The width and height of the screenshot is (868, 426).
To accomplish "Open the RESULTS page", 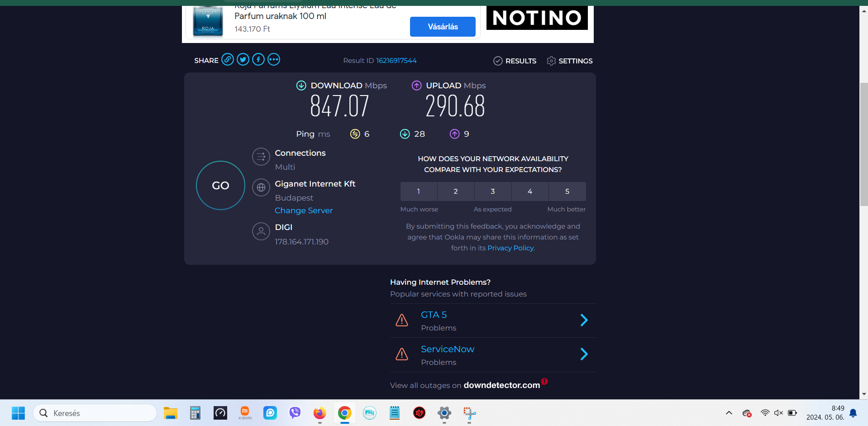I will [515, 61].
